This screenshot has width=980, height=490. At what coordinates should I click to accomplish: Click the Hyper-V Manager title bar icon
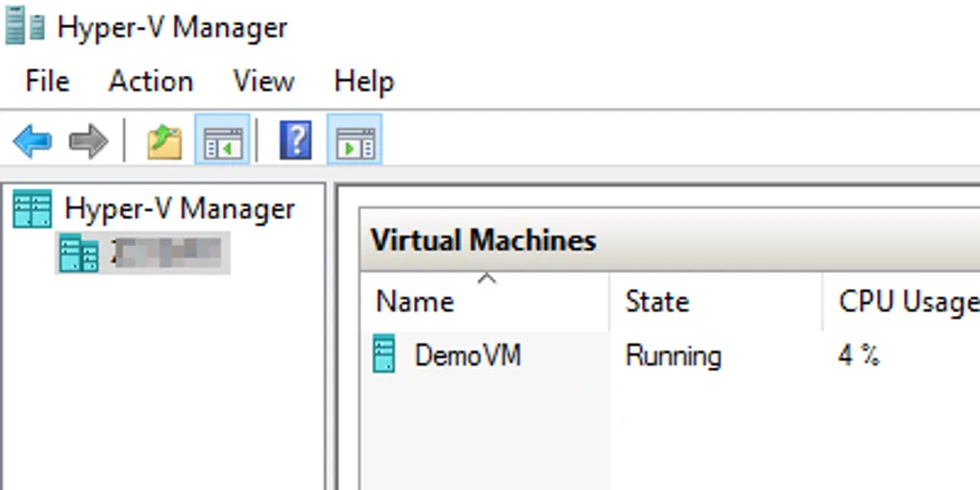coord(25,26)
